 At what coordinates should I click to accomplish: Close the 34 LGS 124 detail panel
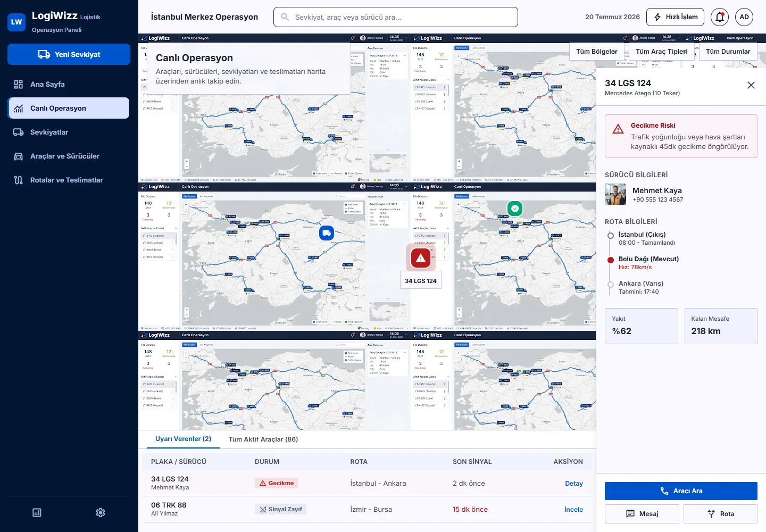pos(751,85)
